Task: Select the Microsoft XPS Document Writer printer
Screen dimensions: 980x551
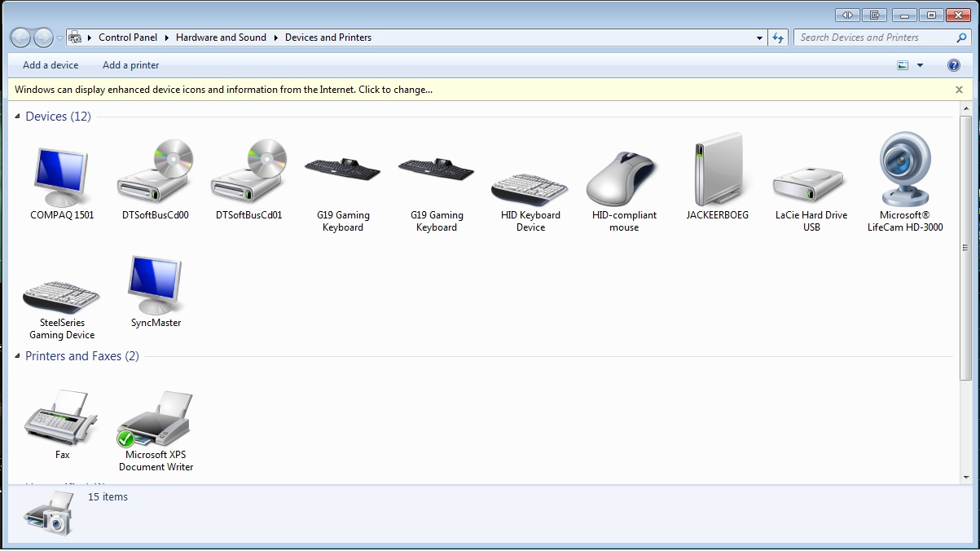Action: [x=156, y=432]
